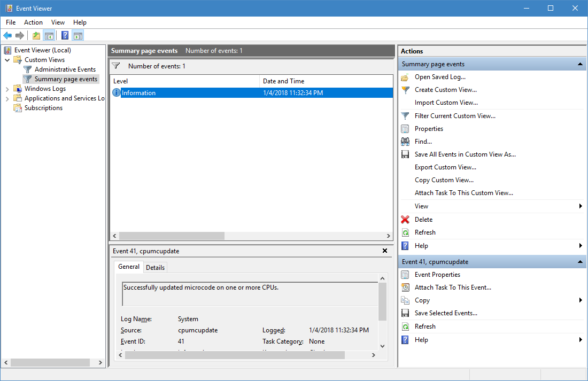Click the console tree horizontal scrollbar thumb
588x381 pixels.
click(x=50, y=363)
